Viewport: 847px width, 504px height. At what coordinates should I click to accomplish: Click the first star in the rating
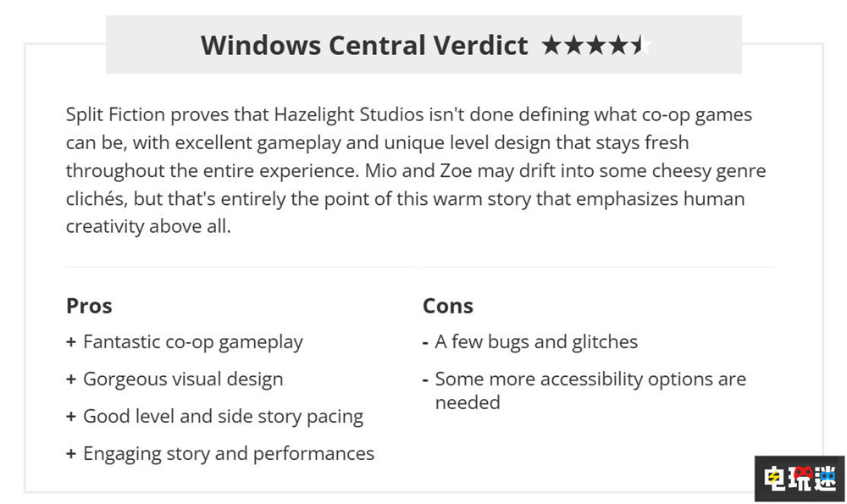pyautogui.click(x=551, y=45)
